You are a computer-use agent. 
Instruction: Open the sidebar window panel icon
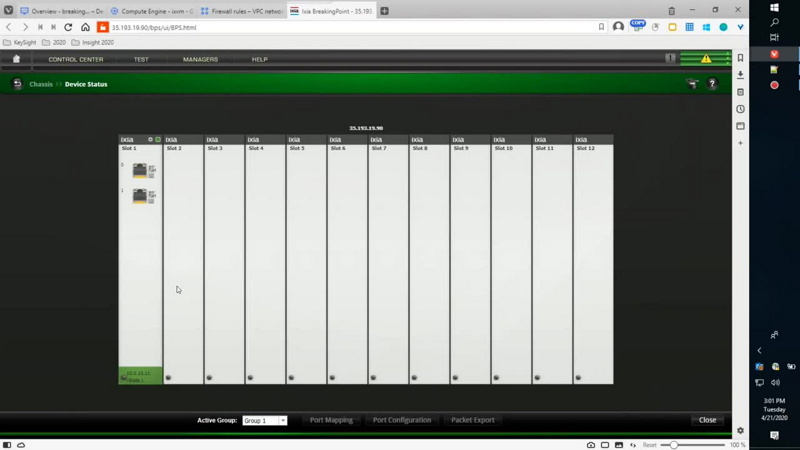[x=740, y=126]
